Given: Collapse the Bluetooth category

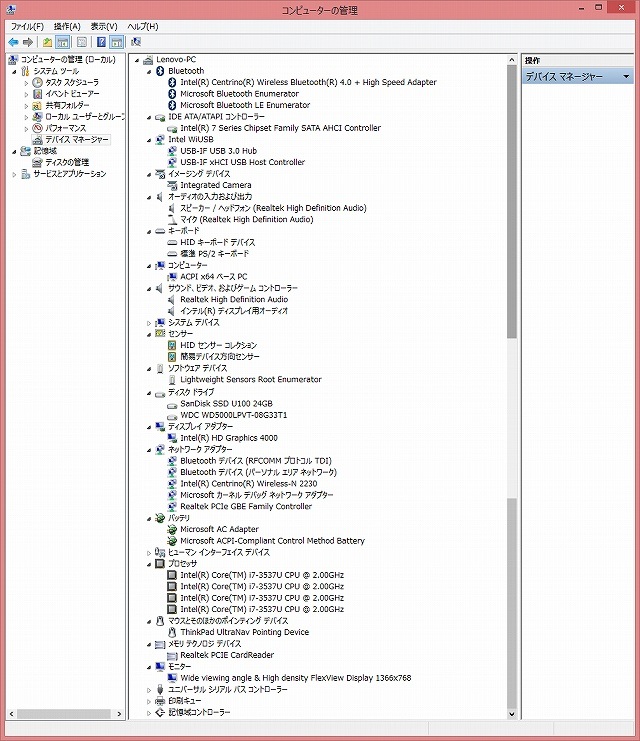Looking at the screenshot, I should point(149,71).
